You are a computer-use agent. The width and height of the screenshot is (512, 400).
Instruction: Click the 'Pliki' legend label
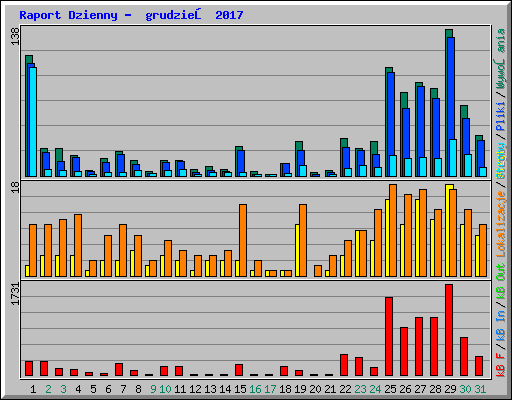(501, 116)
